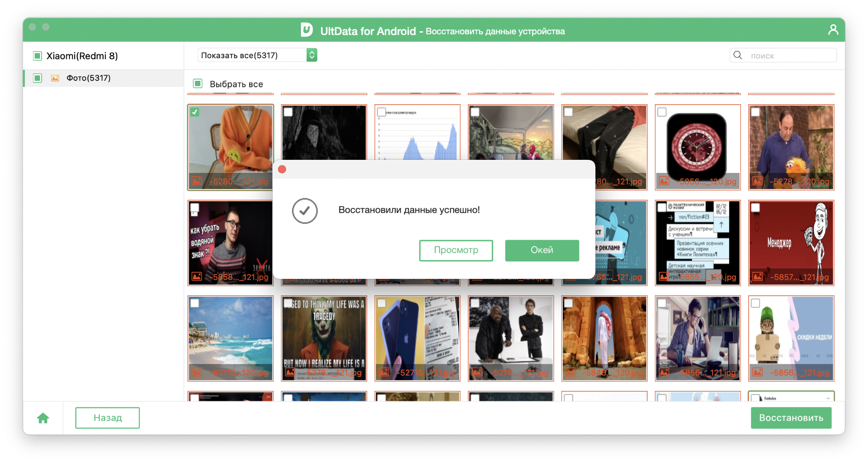This screenshot has height=463, width=868.
Task: Click the -5858..._121.jpg file name
Action: [x=240, y=277]
